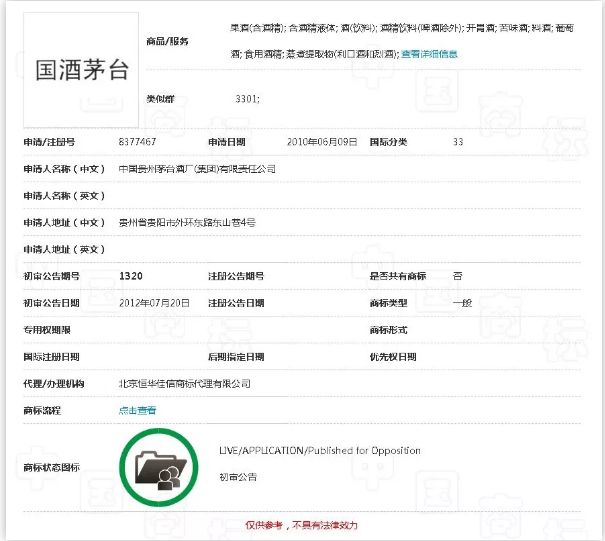
Task: Click the 申请日期 label
Action: pyautogui.click(x=227, y=142)
